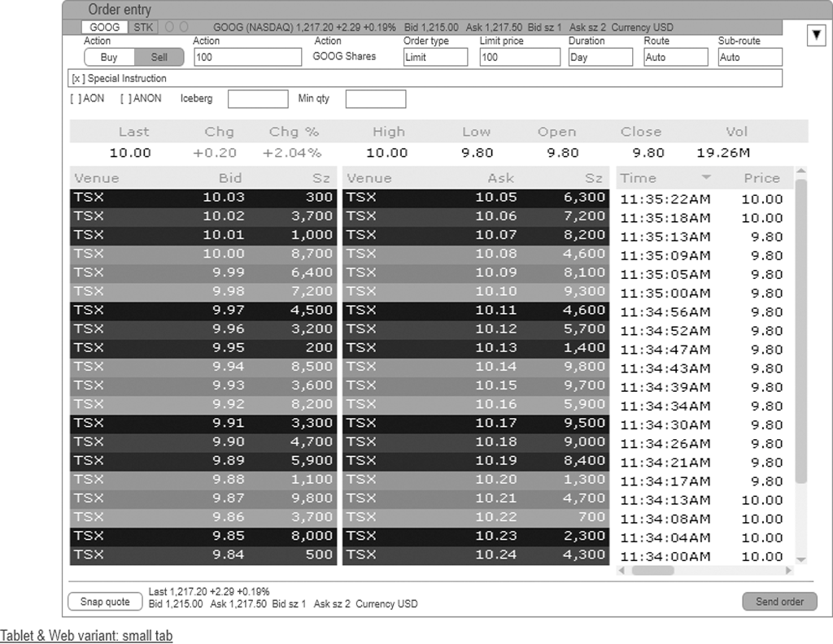Click the collapse arrow at top right
The image size is (833, 644).
coord(816,36)
